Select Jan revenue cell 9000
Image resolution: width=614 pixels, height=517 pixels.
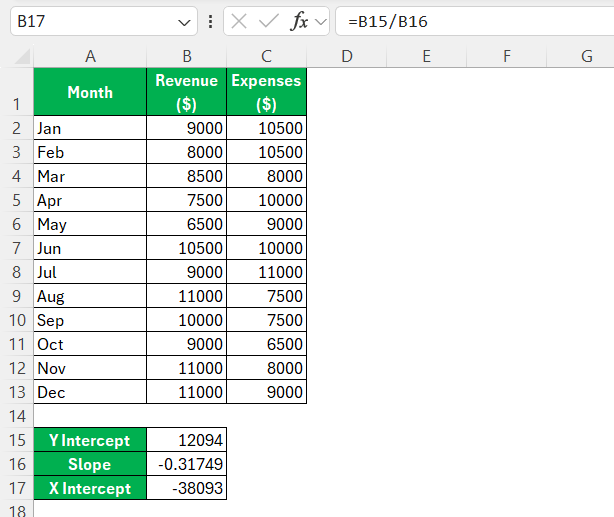click(187, 128)
